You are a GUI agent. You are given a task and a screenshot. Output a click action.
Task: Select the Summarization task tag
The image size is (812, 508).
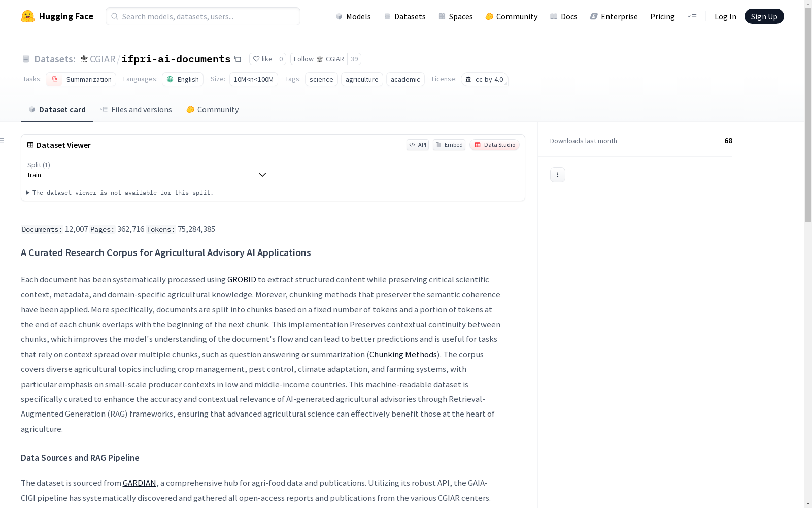coord(81,79)
